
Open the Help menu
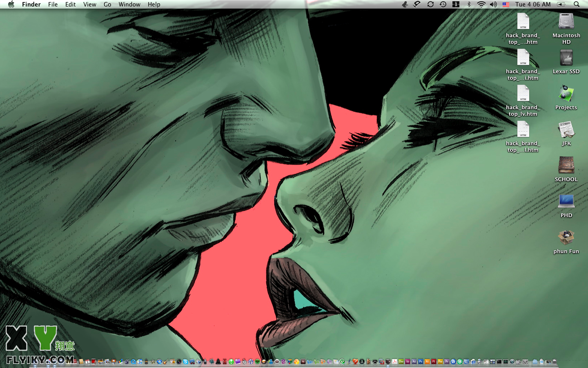coord(154,4)
